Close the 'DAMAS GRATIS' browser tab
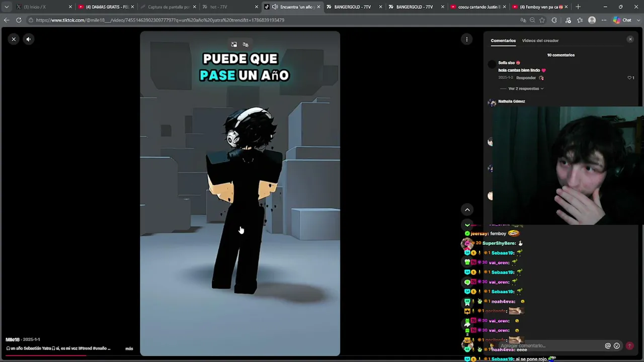The height and width of the screenshot is (362, 644). 132,7
